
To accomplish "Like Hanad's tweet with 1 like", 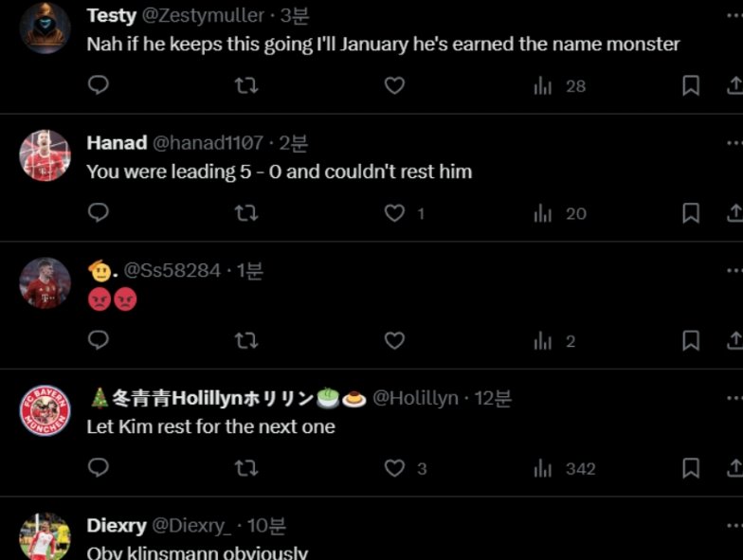I will tap(394, 214).
